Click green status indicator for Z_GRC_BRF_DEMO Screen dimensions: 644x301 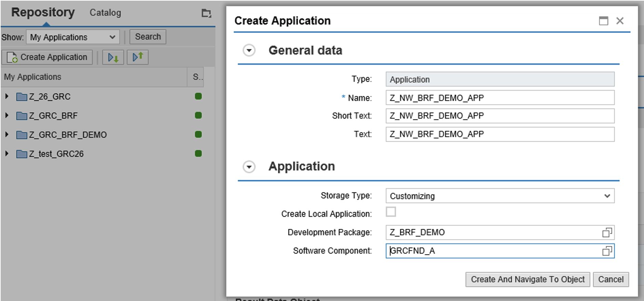click(198, 134)
